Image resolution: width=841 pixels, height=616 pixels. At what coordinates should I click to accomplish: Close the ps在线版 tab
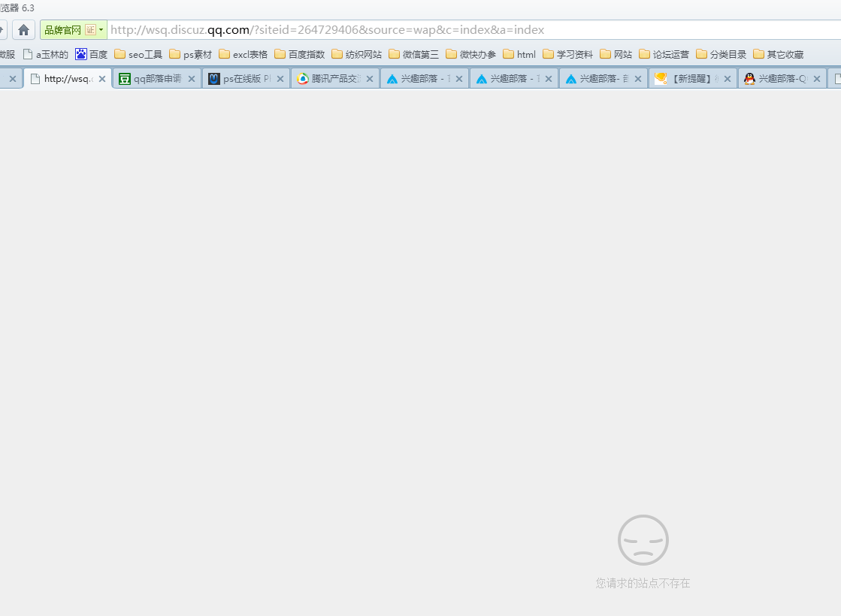[280, 79]
